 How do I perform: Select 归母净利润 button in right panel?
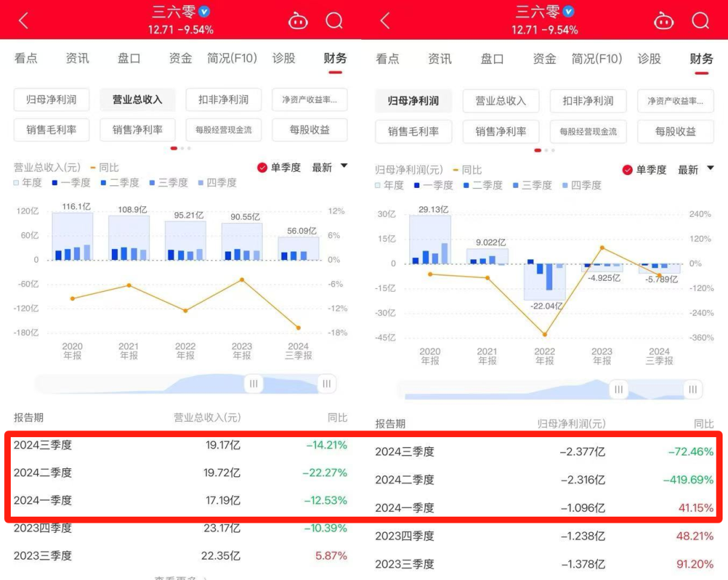[413, 101]
